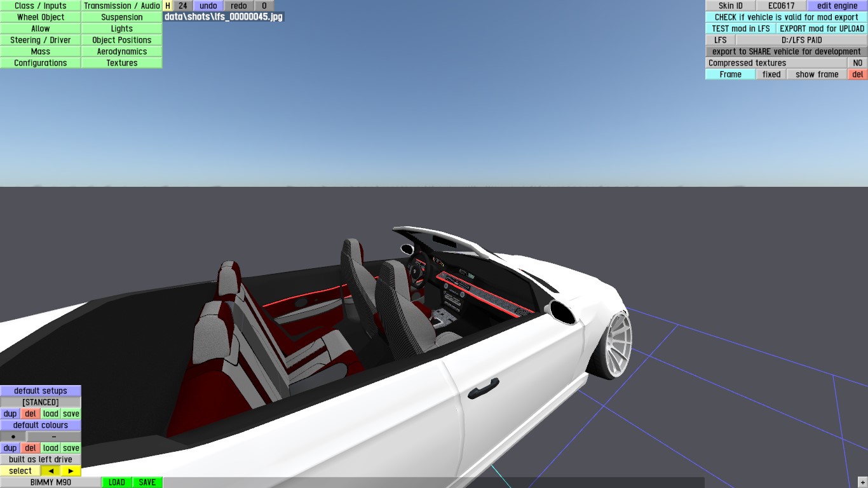This screenshot has height=488, width=868.
Task: Open the Wheel Object menu
Action: tap(41, 17)
